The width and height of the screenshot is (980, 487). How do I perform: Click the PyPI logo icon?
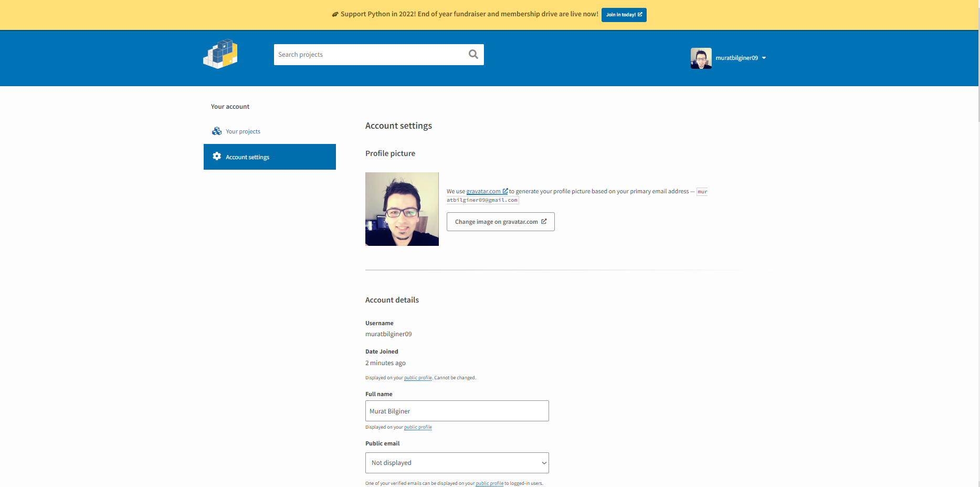(x=220, y=53)
